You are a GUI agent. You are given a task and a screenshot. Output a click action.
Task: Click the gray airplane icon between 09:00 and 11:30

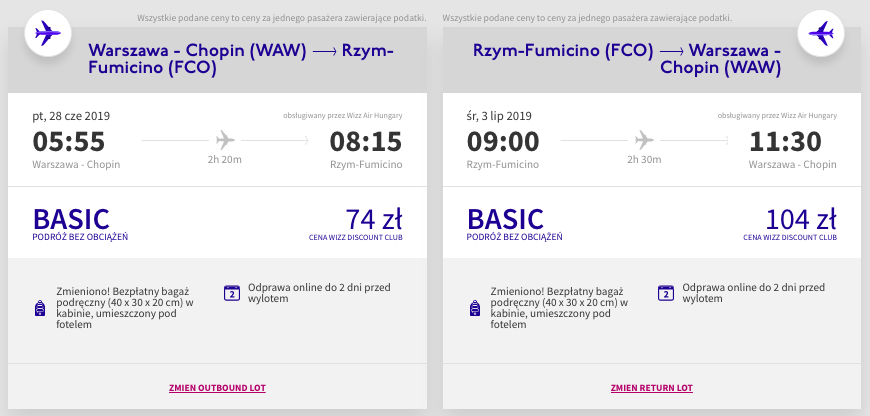tap(644, 140)
